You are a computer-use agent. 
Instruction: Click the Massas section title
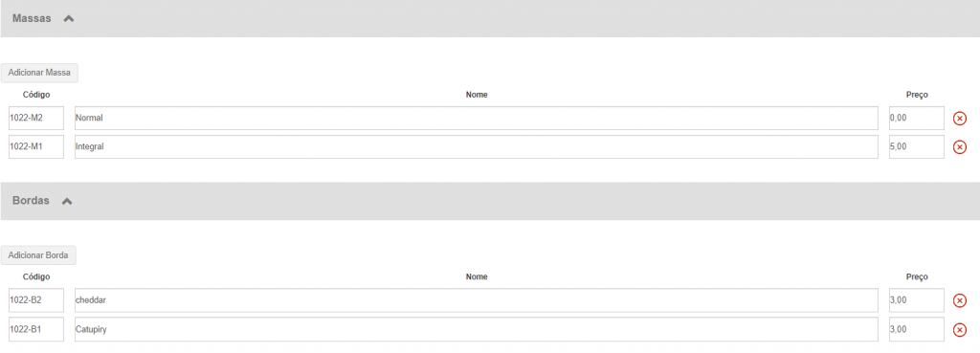click(32, 19)
